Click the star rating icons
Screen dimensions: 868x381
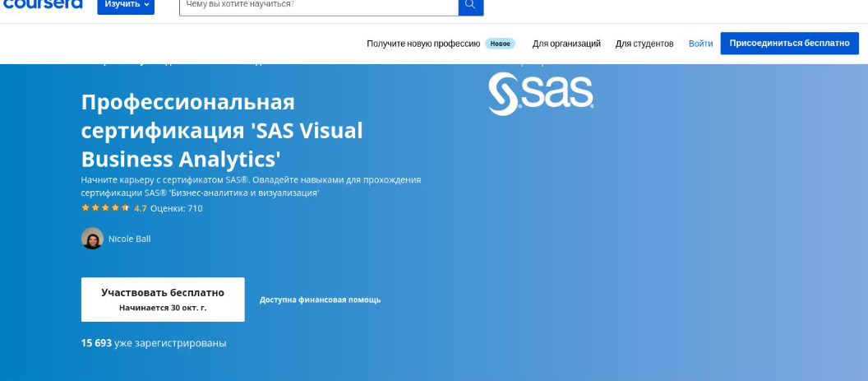tap(105, 208)
